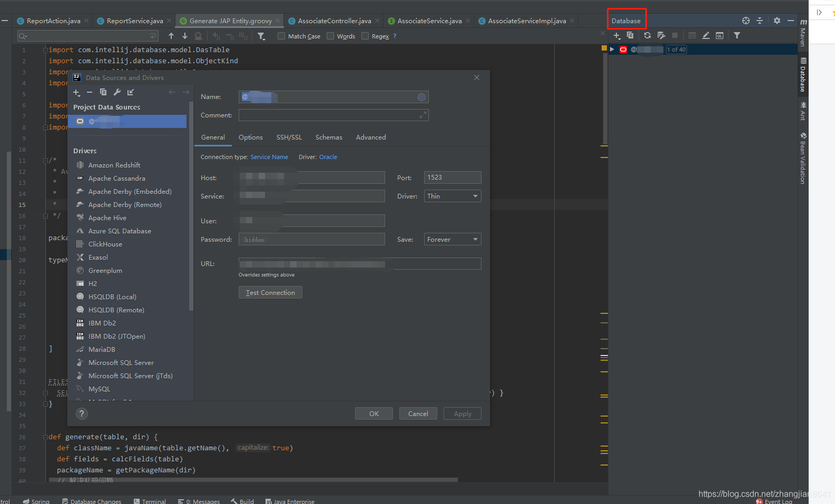Switch to the Advanced tab
This screenshot has height=504, width=835.
pos(371,137)
